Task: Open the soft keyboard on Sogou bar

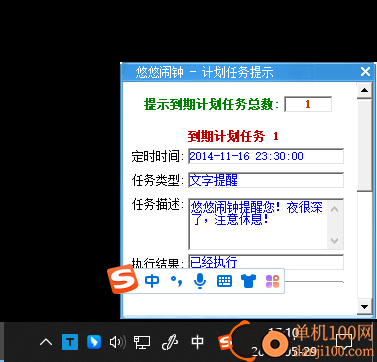Action: coord(224,281)
